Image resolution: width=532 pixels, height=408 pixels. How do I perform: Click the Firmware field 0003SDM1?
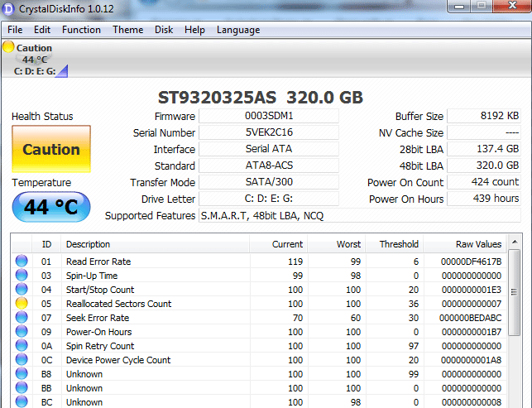[x=269, y=116]
